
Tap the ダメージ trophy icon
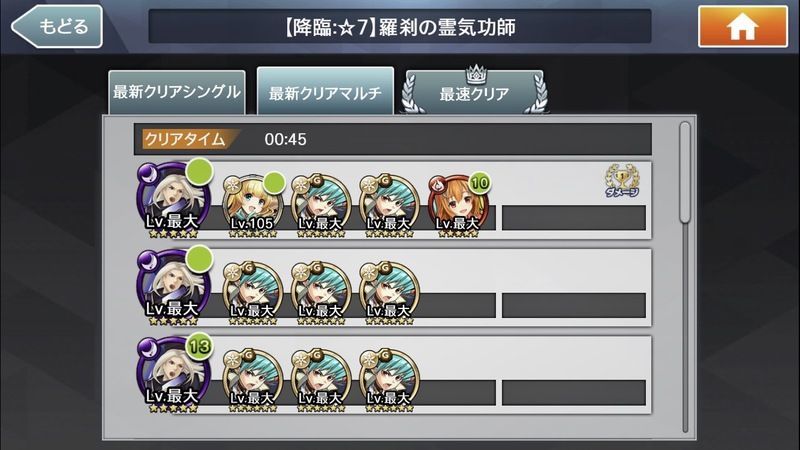(x=621, y=181)
